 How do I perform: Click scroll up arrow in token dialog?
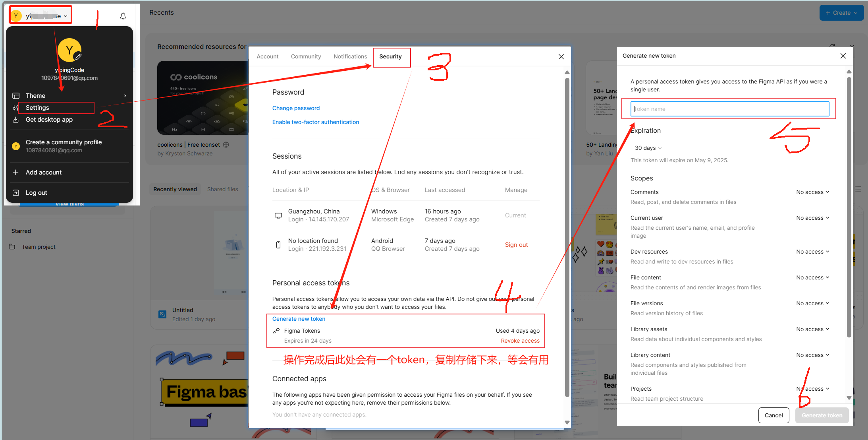click(849, 72)
